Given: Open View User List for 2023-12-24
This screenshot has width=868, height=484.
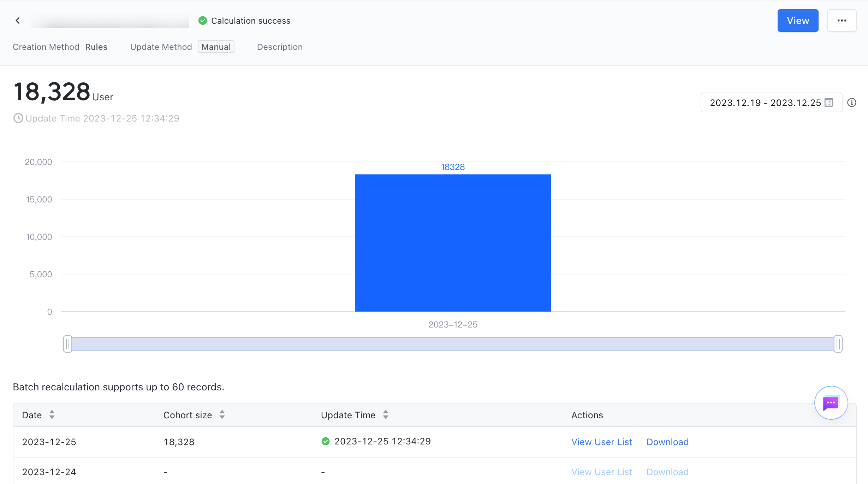Looking at the screenshot, I should pos(602,472).
